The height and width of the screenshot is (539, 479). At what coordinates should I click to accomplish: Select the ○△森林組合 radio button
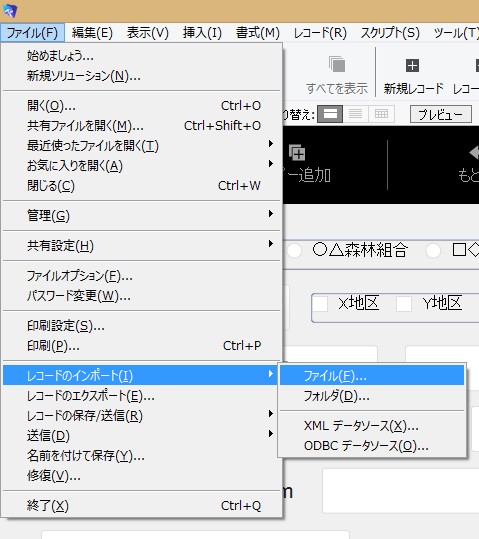pyautogui.click(x=294, y=251)
